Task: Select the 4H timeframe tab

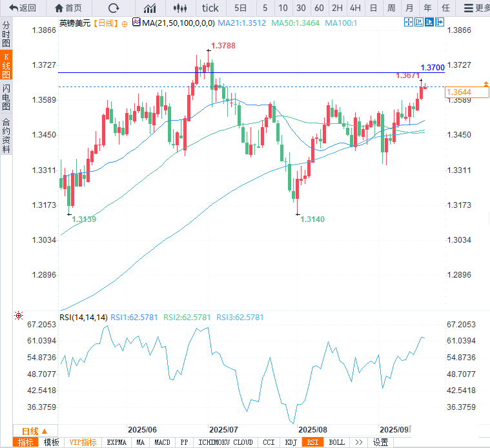Action: pos(355,8)
